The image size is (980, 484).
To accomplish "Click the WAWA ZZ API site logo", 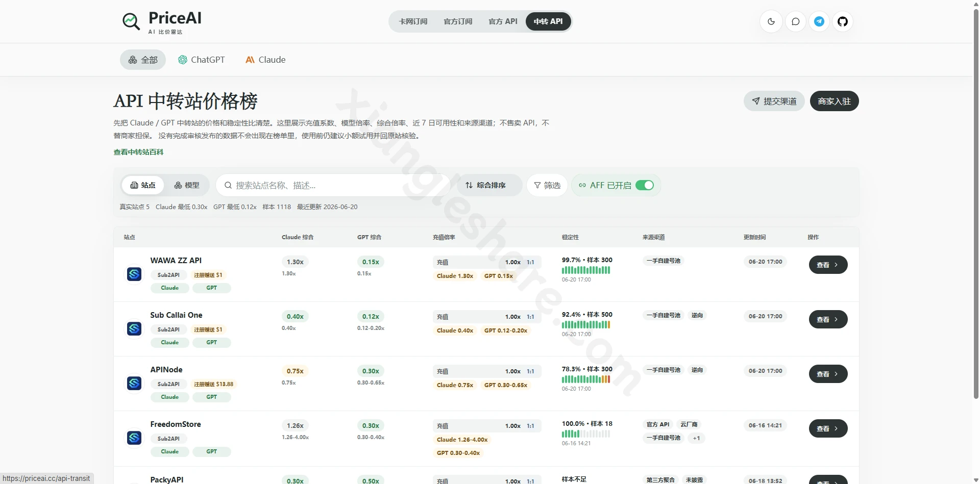I will (x=134, y=274).
